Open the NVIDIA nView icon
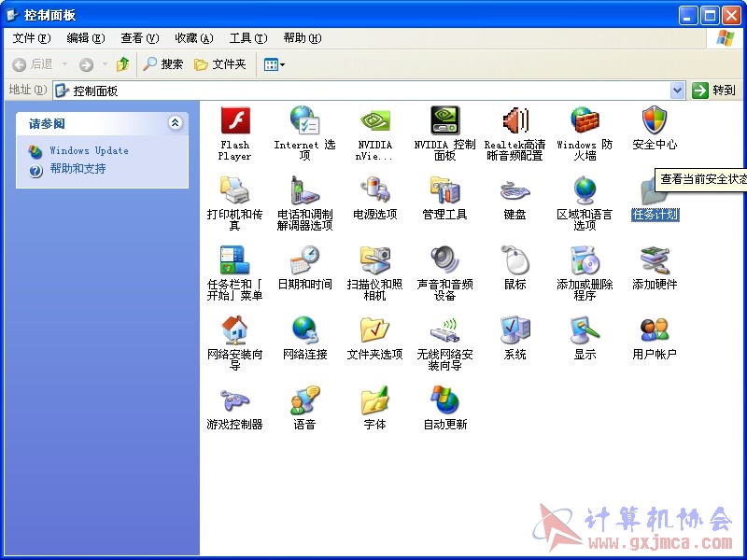This screenshot has width=747, height=560. click(375, 120)
